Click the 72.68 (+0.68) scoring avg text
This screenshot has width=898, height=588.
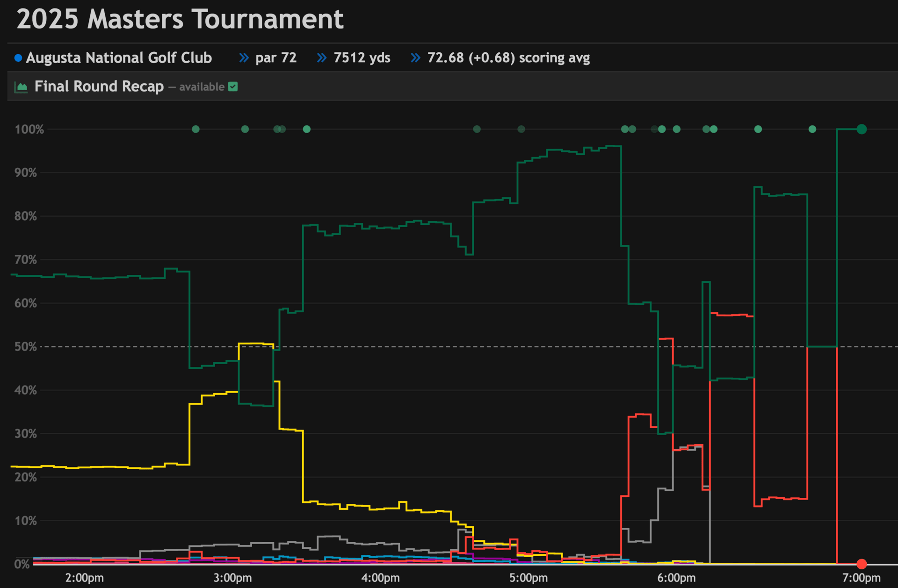(508, 58)
